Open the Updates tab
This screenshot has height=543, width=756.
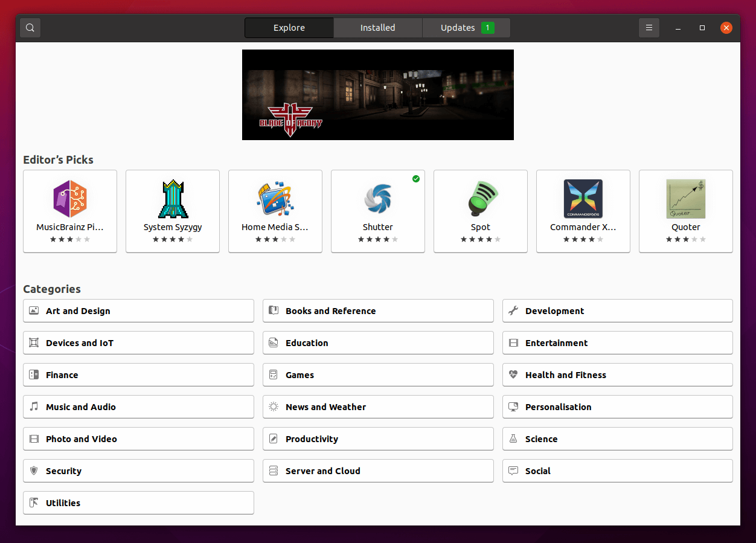coord(466,28)
